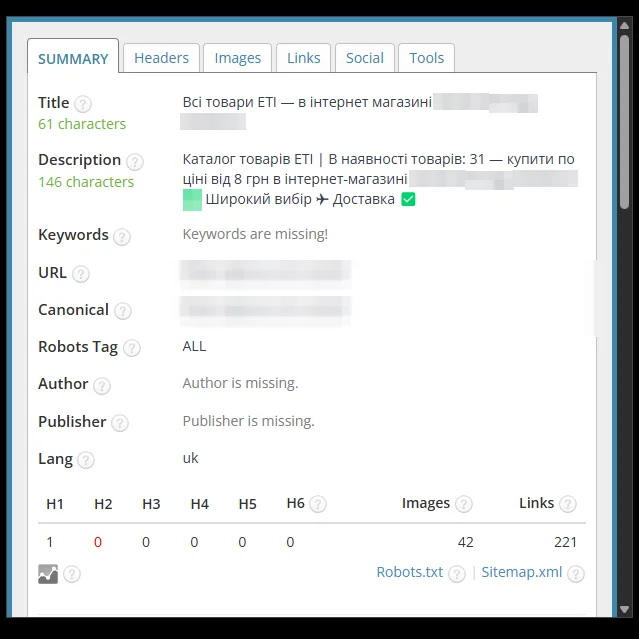
Task: Click the Lang value 'uk'
Action: pos(190,458)
